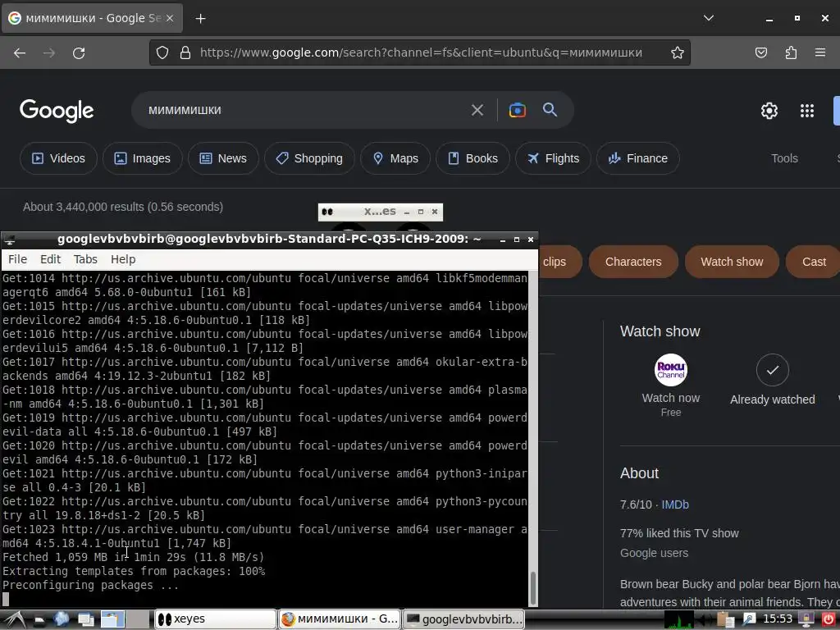Image resolution: width=840 pixels, height=630 pixels.
Task: Open the LXDE start menu
Action: pos(15,619)
